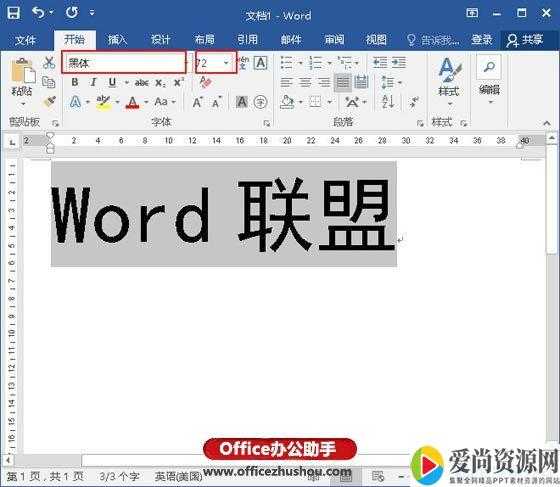
Task: Open the 文件 tab
Action: pyautogui.click(x=25, y=40)
